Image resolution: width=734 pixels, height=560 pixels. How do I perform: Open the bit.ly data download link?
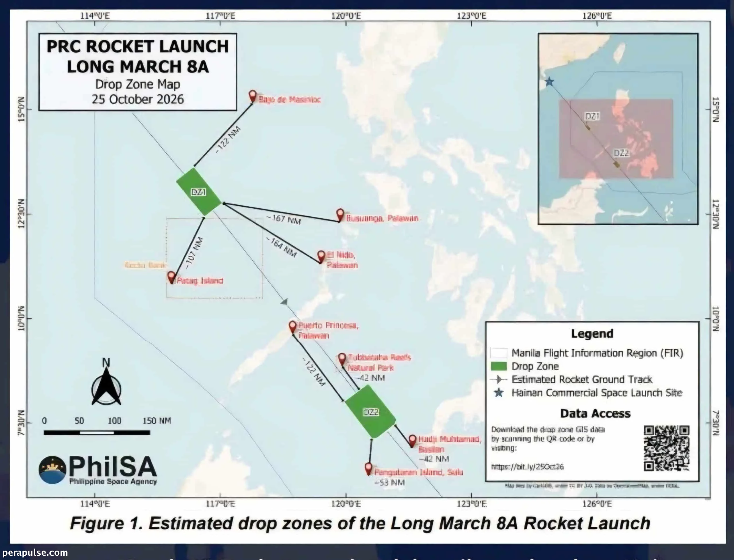point(527,467)
